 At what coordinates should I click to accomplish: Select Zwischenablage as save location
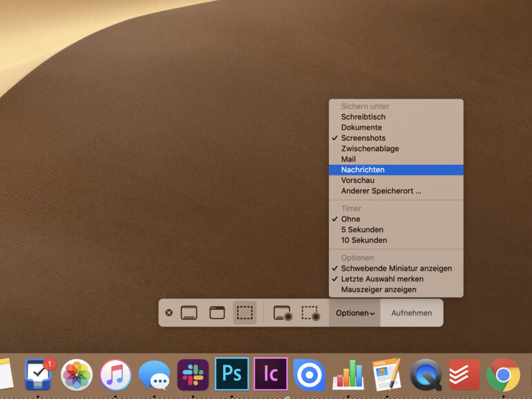370,148
